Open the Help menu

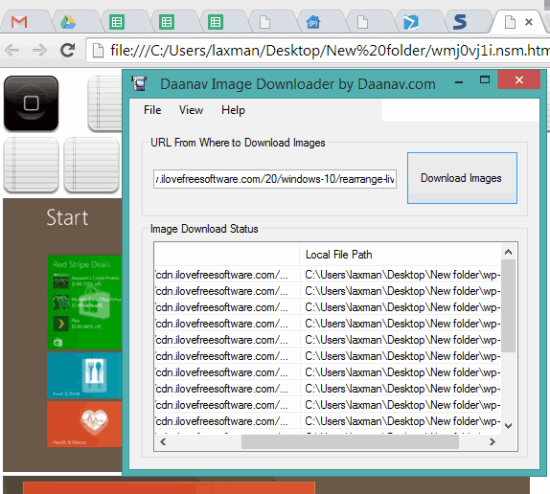tap(233, 110)
